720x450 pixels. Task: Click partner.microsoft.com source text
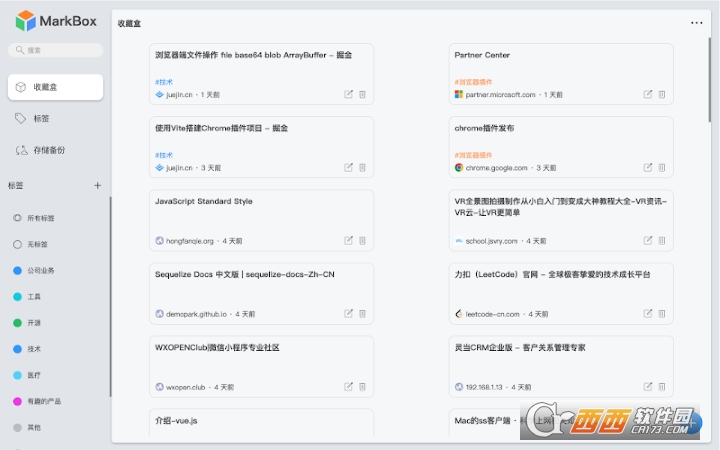pos(501,95)
